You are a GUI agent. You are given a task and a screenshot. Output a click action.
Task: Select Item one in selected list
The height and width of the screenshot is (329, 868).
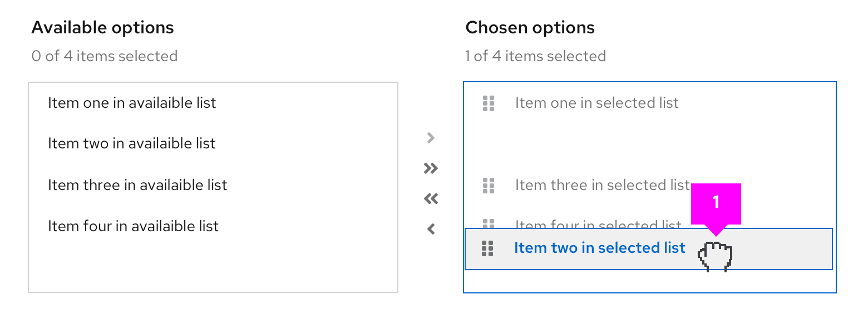pyautogui.click(x=596, y=103)
